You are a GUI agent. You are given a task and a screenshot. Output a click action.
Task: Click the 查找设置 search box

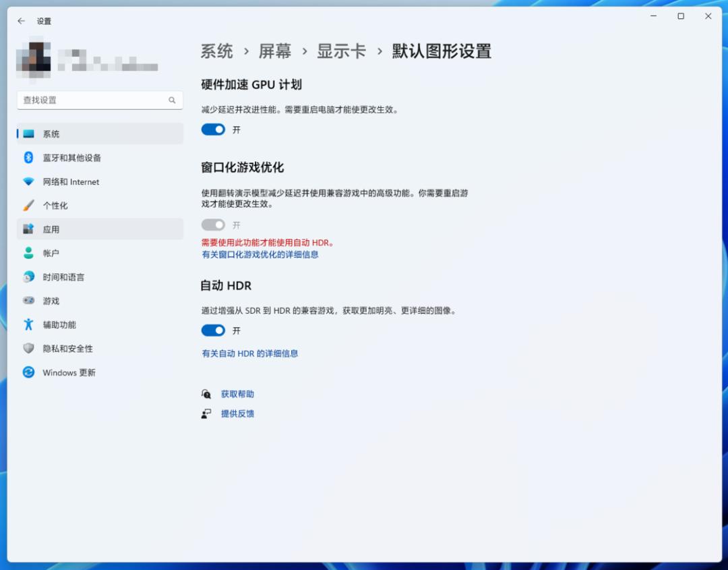[100, 101]
